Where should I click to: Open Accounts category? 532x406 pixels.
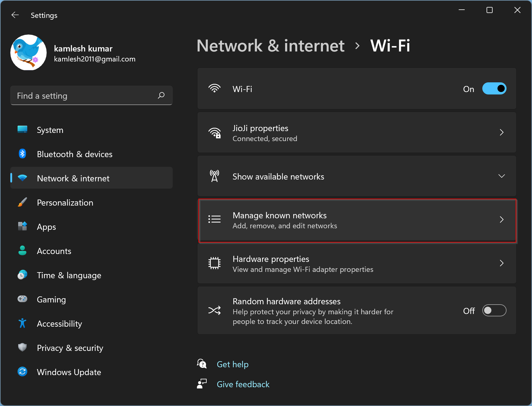tap(91, 251)
